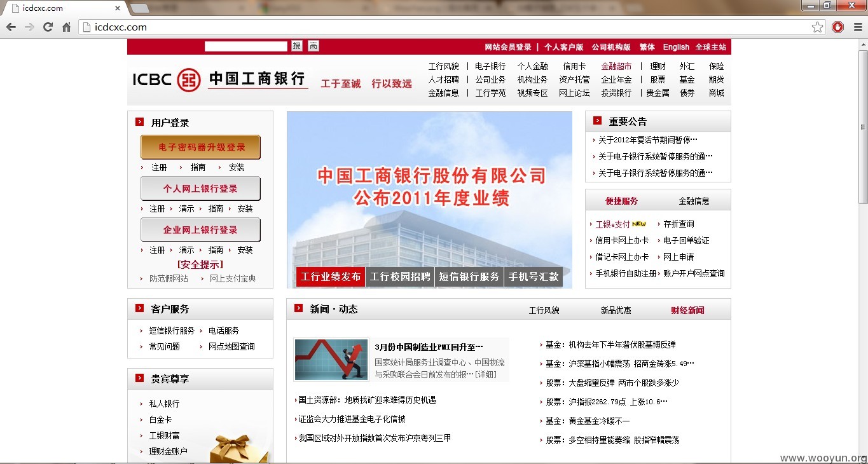Switch to the 金融信息 tab
The height and width of the screenshot is (464, 868).
point(694,201)
